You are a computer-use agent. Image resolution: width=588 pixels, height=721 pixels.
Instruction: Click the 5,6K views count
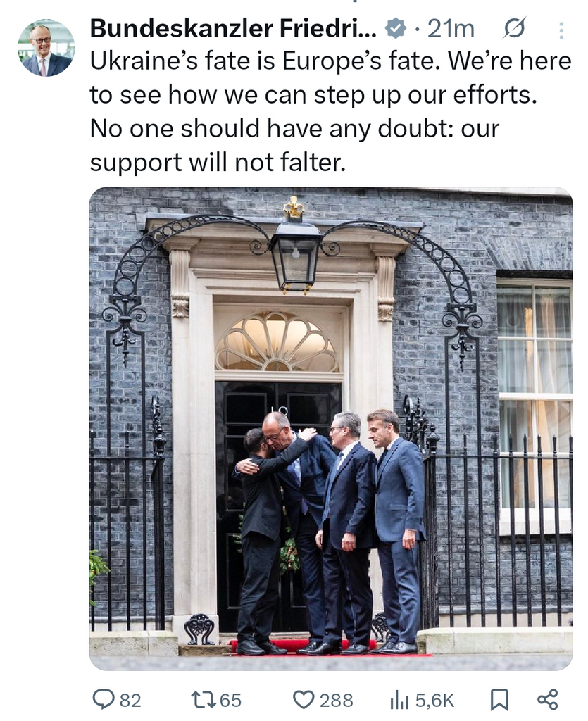[435, 701]
